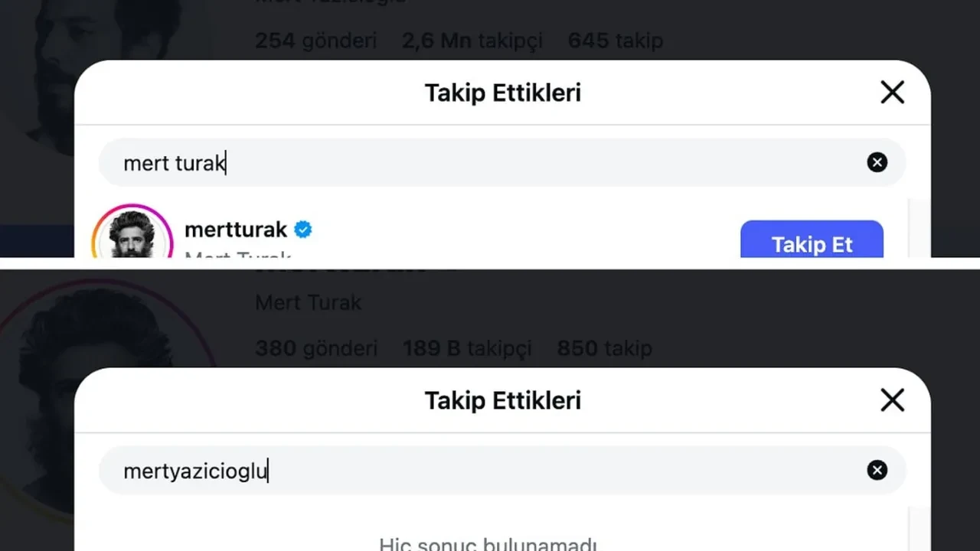Close the upper Takip Ettikleri dialog
Viewport: 980px width, 551px height.
pos(892,92)
